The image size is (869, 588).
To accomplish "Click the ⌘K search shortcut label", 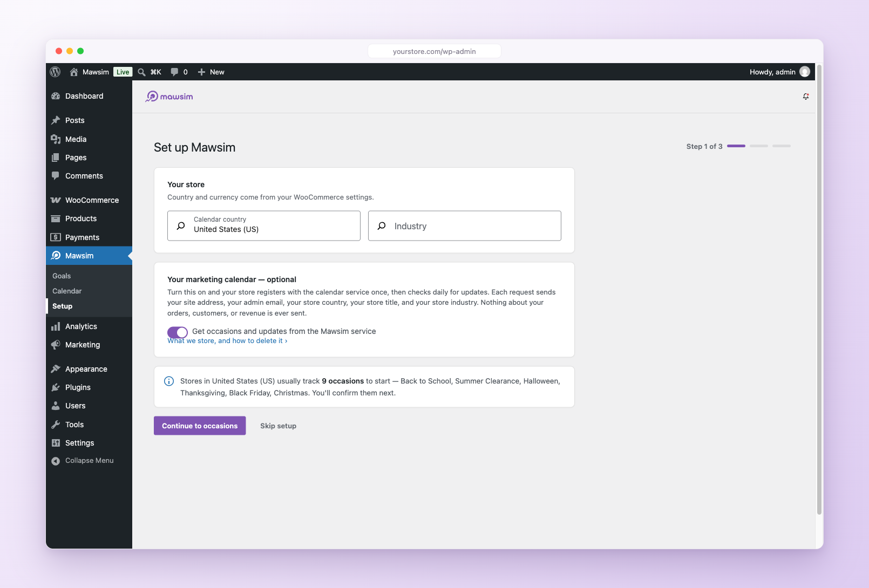I will [156, 72].
